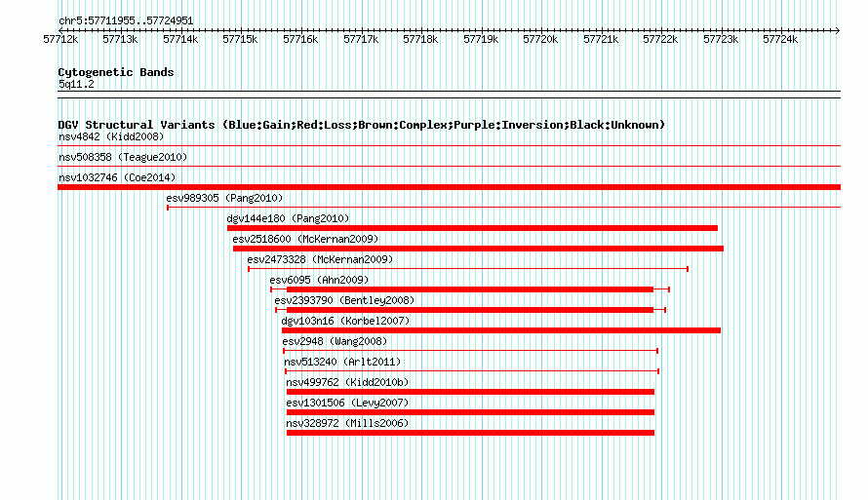Click the red bar under esv2393790
The height and width of the screenshot is (500, 868).
coord(470,310)
